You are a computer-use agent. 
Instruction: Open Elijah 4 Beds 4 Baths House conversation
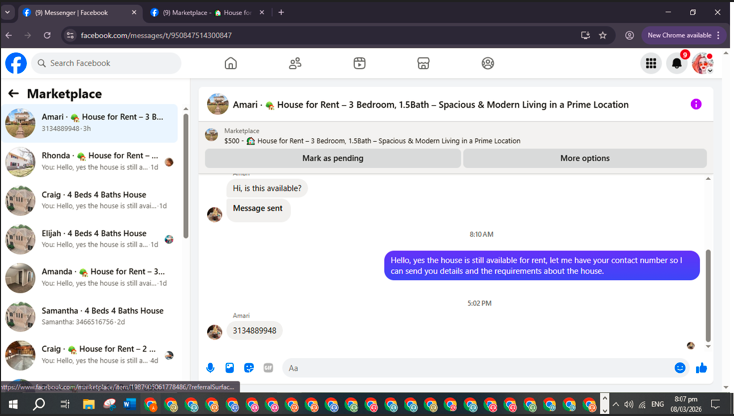click(x=90, y=239)
